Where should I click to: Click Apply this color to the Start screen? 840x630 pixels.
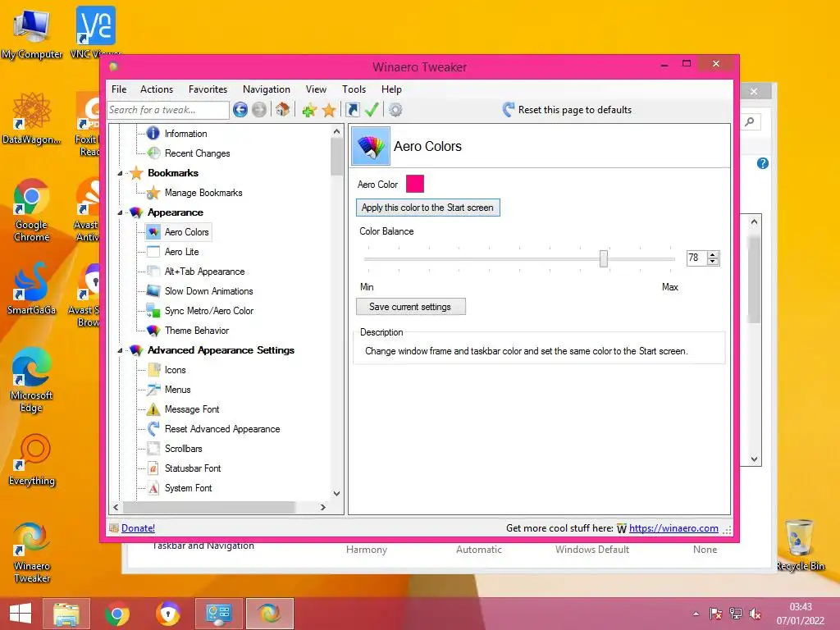tap(428, 208)
